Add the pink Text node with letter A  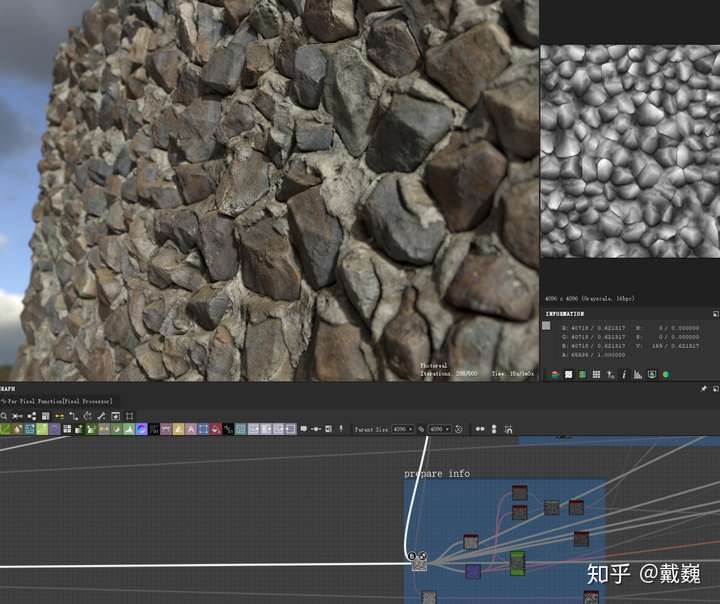coord(191,429)
